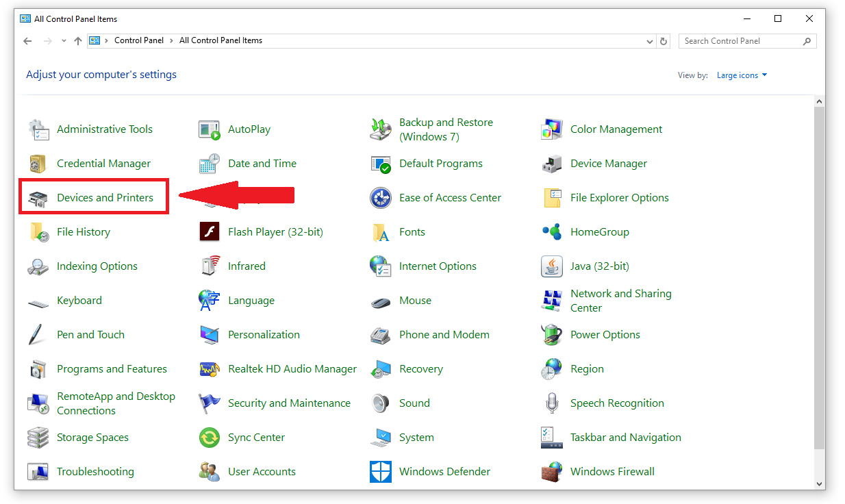Expand the Control Panel breadcrumb chevron

(172, 40)
